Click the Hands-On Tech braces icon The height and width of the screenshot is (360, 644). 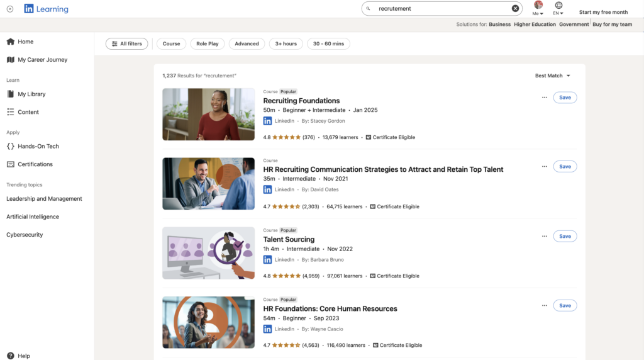click(10, 146)
